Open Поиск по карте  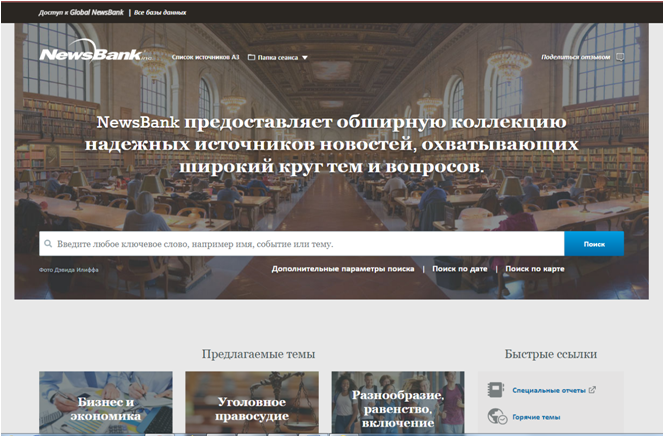click(534, 269)
